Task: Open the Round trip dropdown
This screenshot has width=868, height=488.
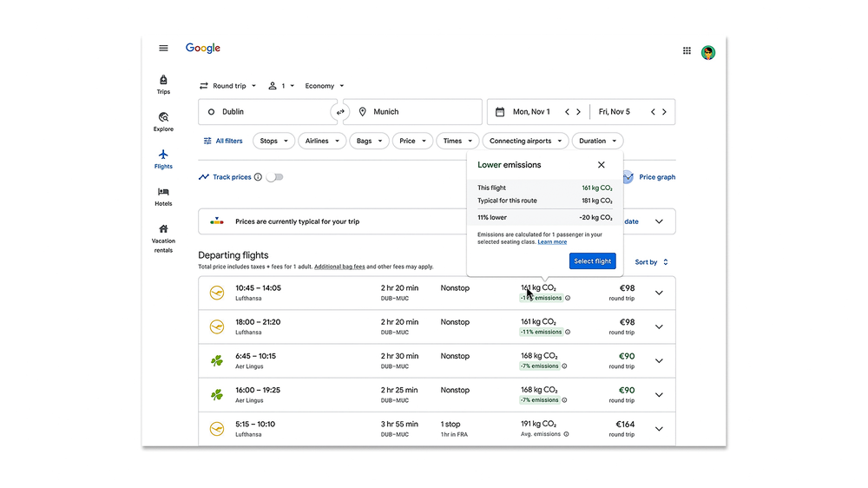Action: [228, 86]
